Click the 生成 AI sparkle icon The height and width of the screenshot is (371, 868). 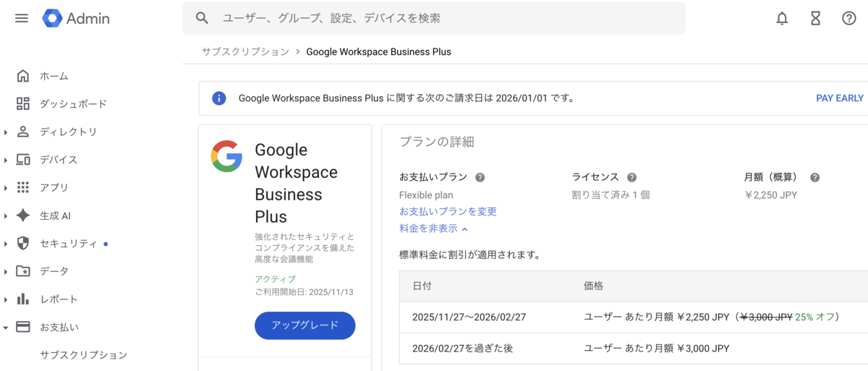pyautogui.click(x=23, y=216)
